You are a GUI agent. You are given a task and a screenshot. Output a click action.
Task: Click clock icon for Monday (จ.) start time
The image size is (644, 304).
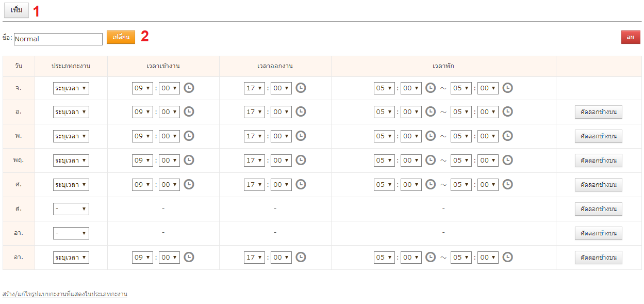coord(189,88)
